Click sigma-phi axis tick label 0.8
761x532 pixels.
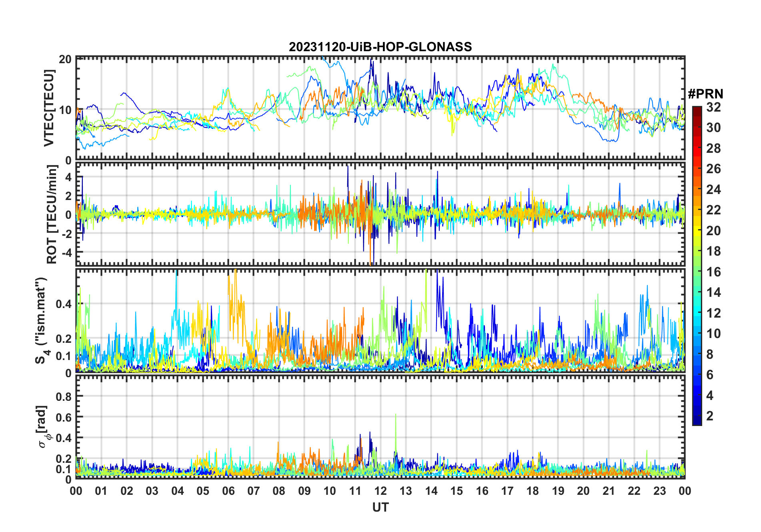64,397
